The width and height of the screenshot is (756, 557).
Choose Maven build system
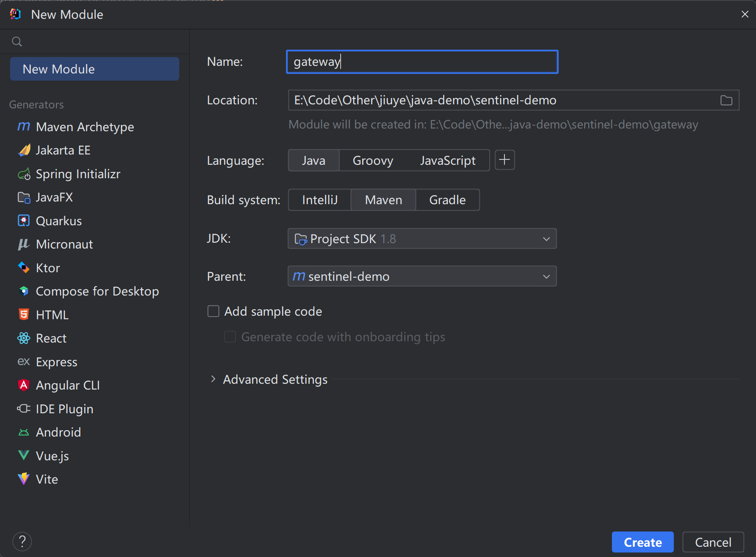click(x=384, y=200)
